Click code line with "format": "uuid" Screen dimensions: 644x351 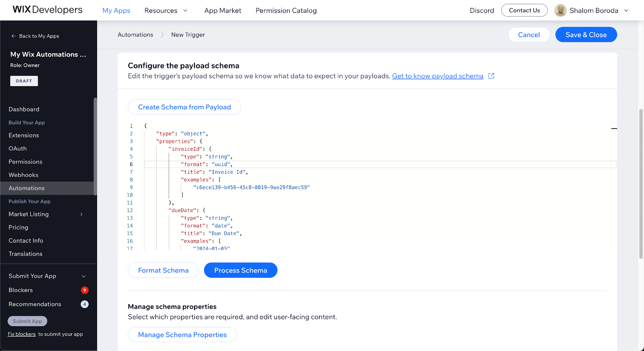tap(206, 164)
